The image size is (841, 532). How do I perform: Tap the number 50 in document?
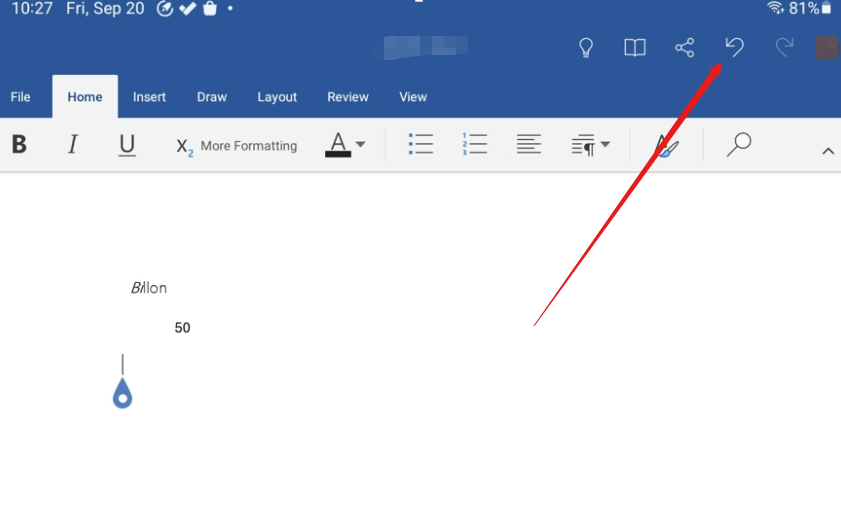pyautogui.click(x=182, y=328)
